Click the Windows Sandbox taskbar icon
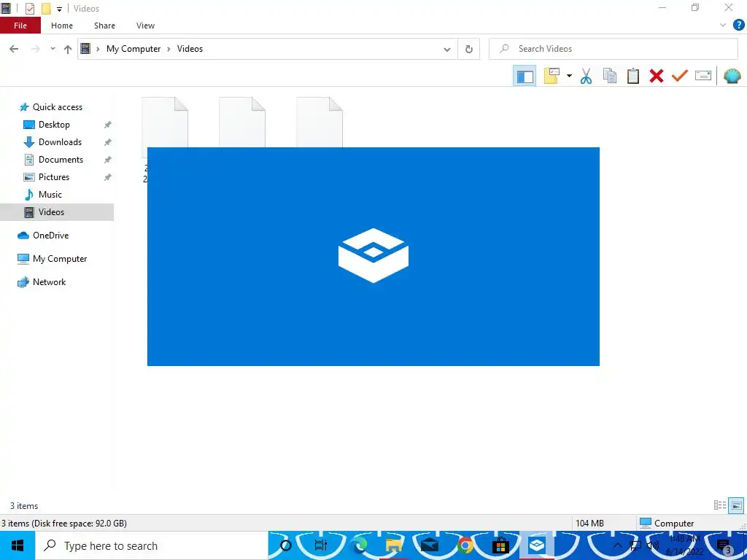Viewport: 747px width, 560px height. [x=536, y=545]
